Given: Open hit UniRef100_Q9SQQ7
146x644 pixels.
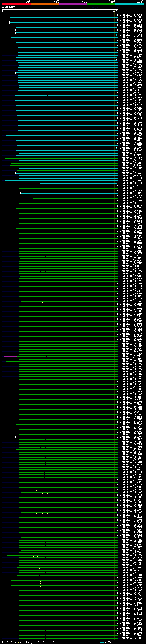Looking at the screenshot, I should 131,135.
